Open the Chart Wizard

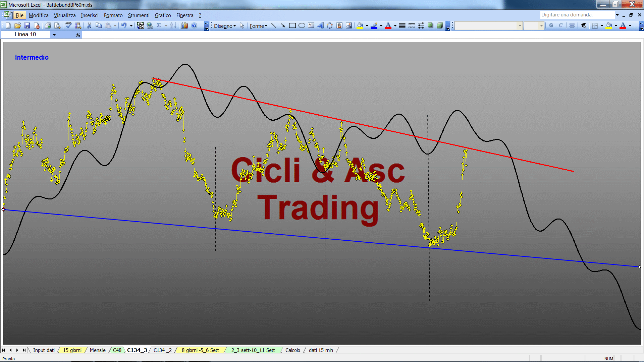pyautogui.click(x=185, y=25)
